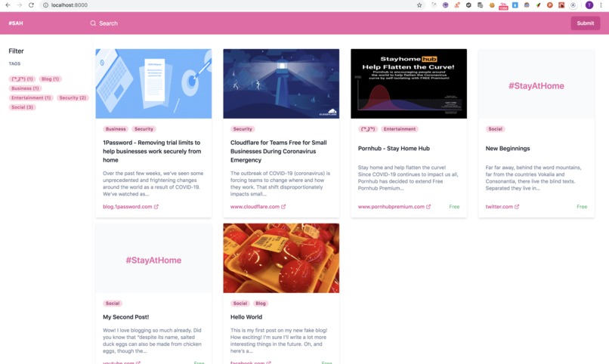Click Free label on Pornhub card

tap(454, 207)
